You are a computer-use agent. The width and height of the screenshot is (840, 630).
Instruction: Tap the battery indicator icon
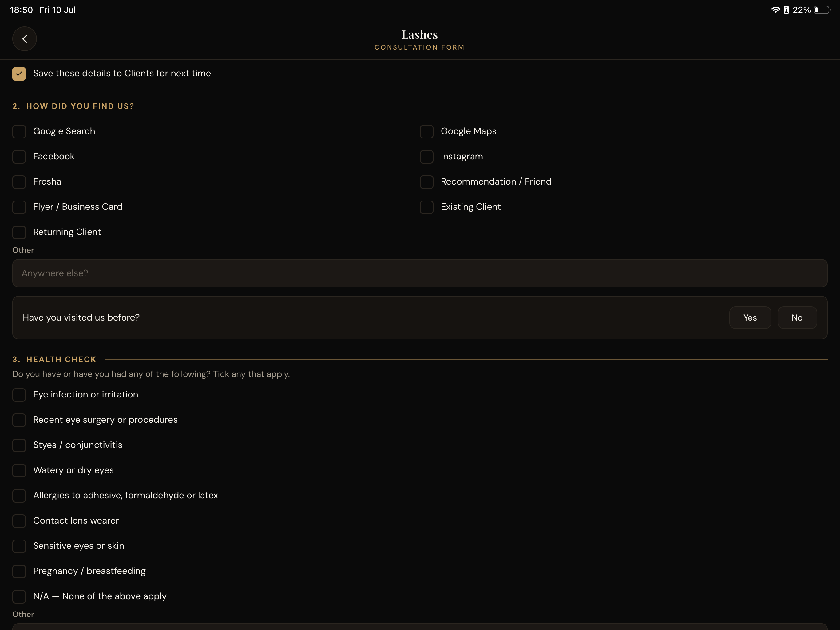822,10
